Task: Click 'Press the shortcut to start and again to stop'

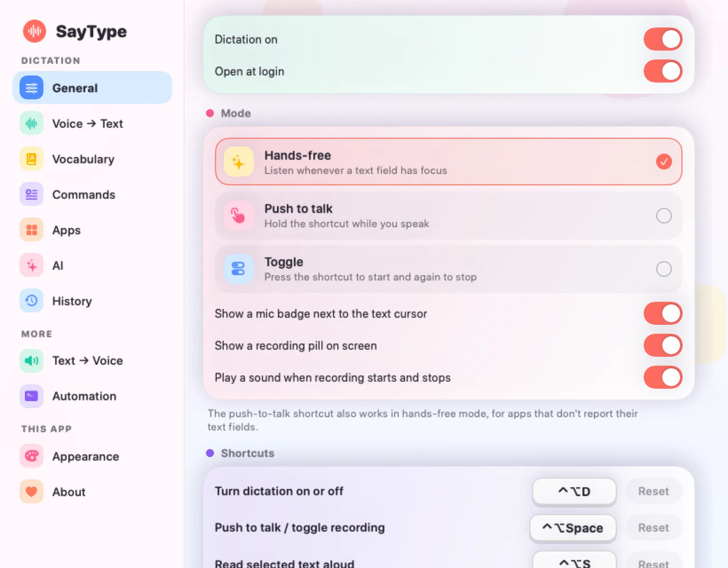Action: [371, 277]
